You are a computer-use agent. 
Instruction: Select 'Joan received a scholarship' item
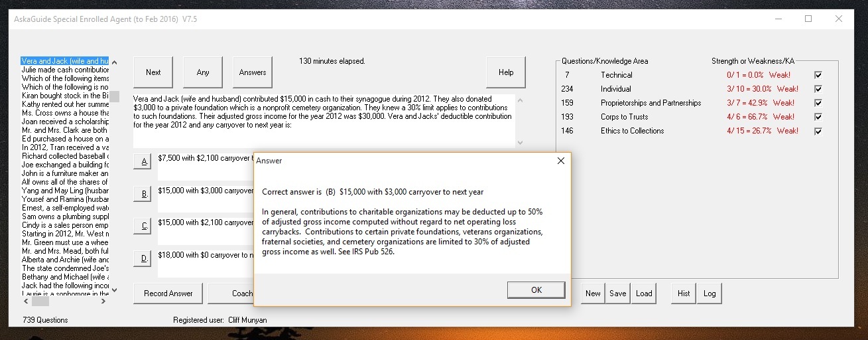pyautogui.click(x=65, y=122)
